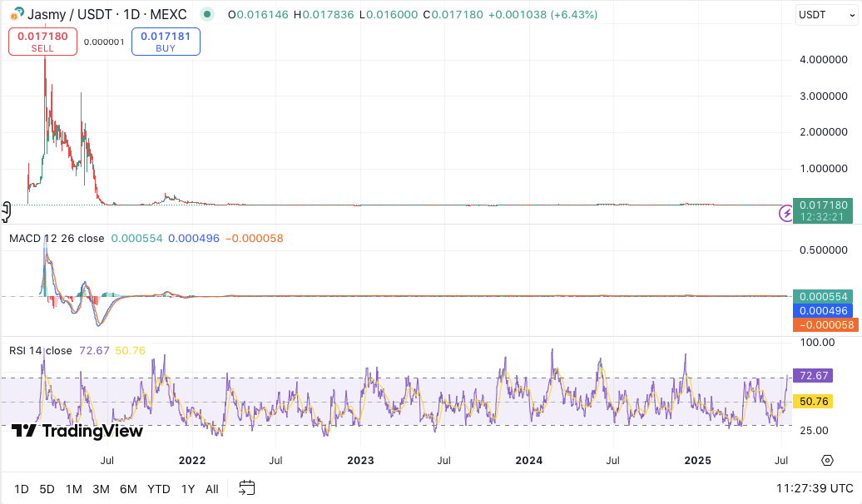The width and height of the screenshot is (862, 504).
Task: Click the 2025 date axis label
Action: pyautogui.click(x=697, y=461)
